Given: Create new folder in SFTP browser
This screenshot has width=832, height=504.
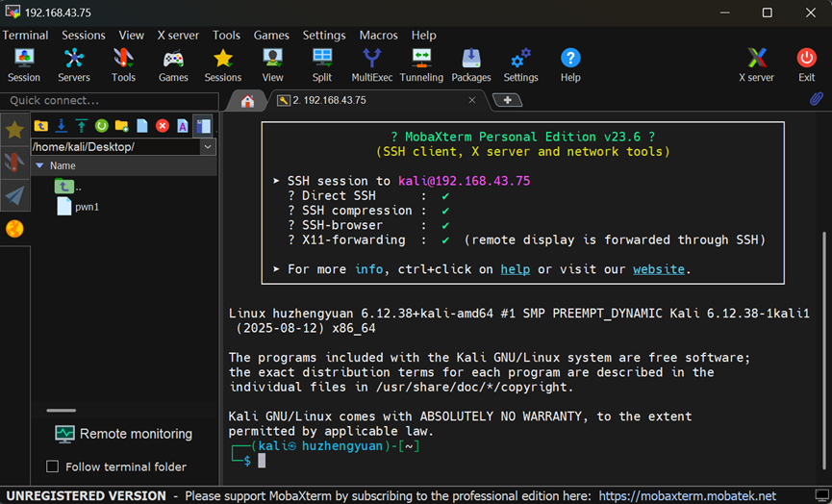Looking at the screenshot, I should point(121,126).
